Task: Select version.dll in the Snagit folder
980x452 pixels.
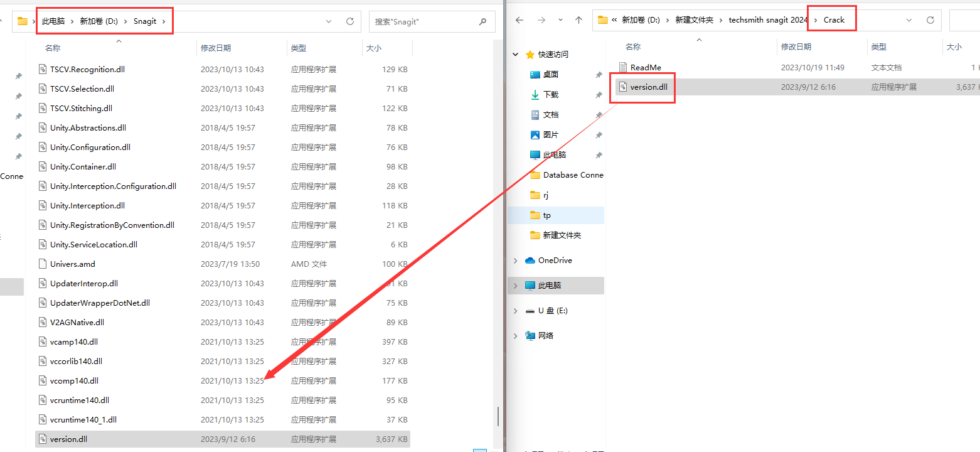Action: point(223,439)
